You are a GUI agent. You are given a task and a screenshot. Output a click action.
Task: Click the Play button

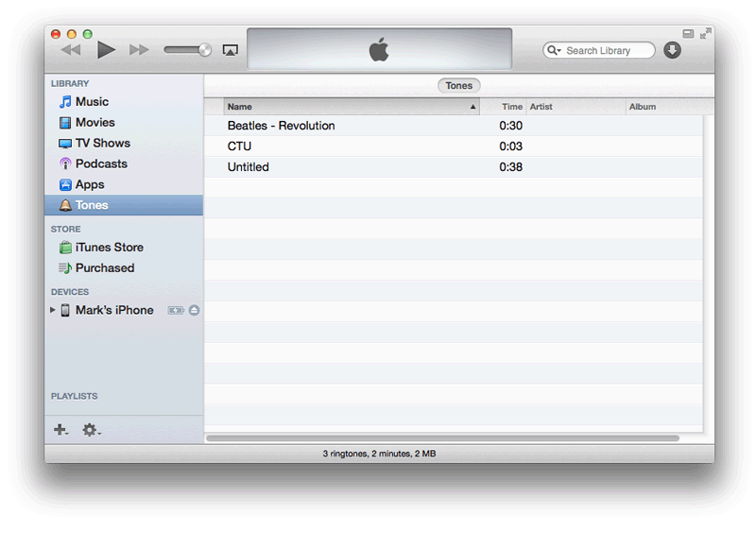pyautogui.click(x=106, y=50)
